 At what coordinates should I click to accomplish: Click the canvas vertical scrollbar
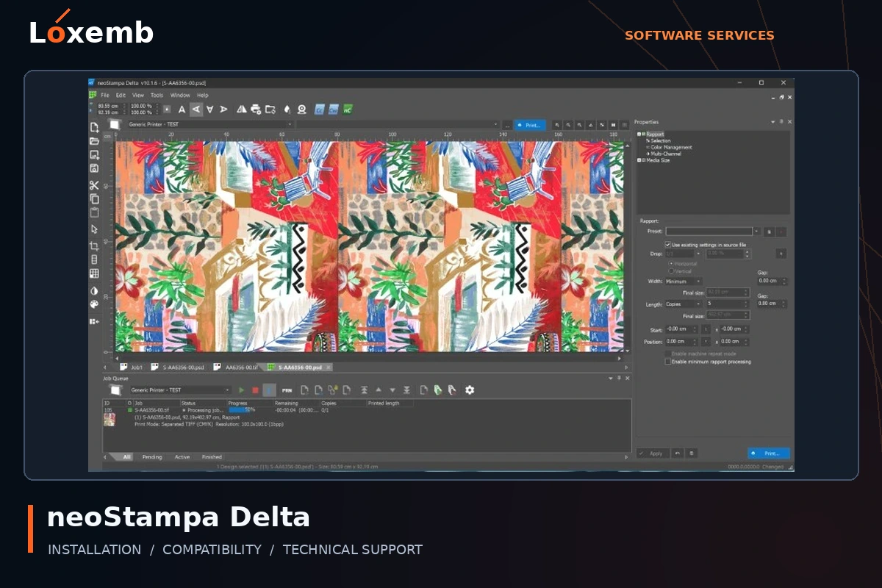point(626,246)
